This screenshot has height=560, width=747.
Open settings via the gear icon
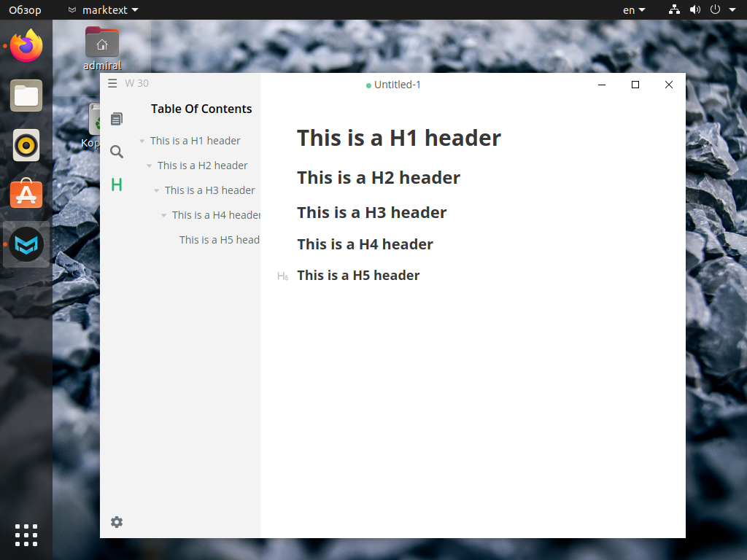117,522
